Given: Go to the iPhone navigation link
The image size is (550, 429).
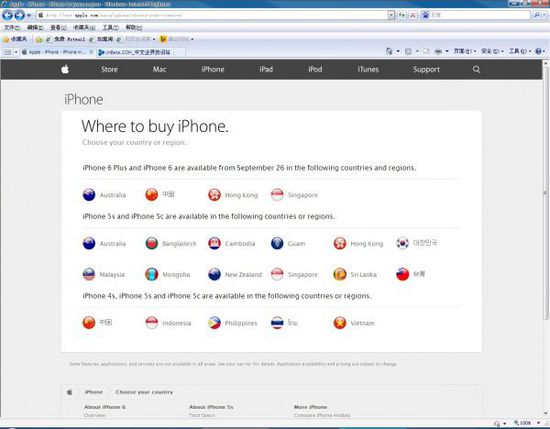Looking at the screenshot, I should (213, 69).
